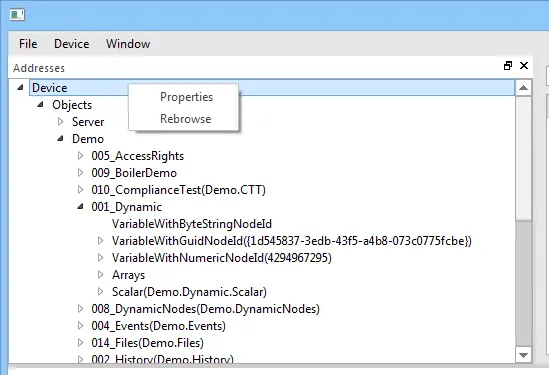
Task: Select the Arrays tree item
Action: (x=128, y=275)
